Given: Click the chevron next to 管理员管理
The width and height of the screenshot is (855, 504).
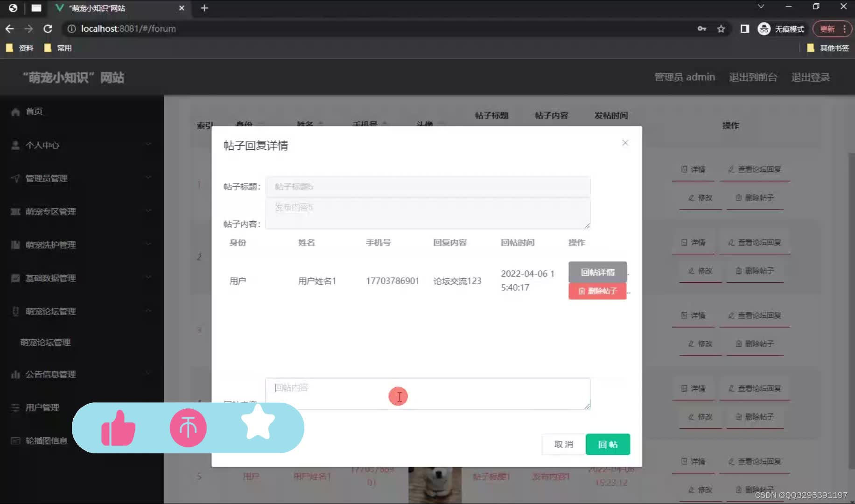Looking at the screenshot, I should pyautogui.click(x=148, y=178).
